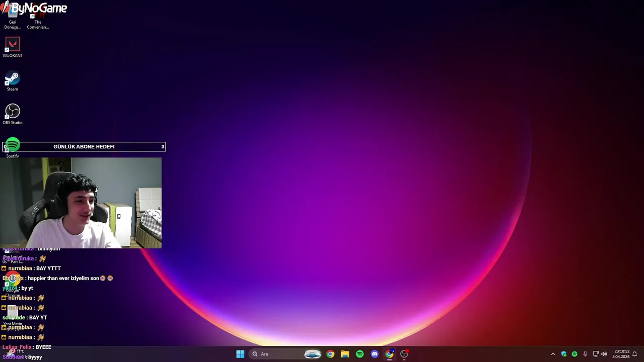Open the Windows Start menu
The image size is (644, 362).
coord(240,354)
